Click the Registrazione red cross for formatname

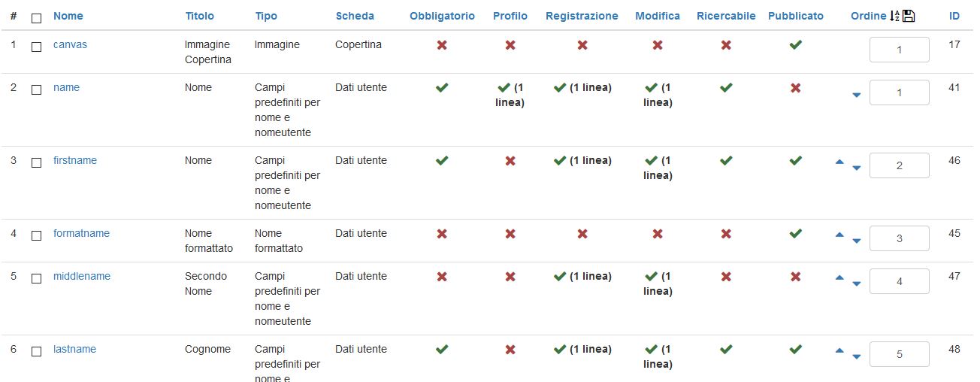[582, 234]
